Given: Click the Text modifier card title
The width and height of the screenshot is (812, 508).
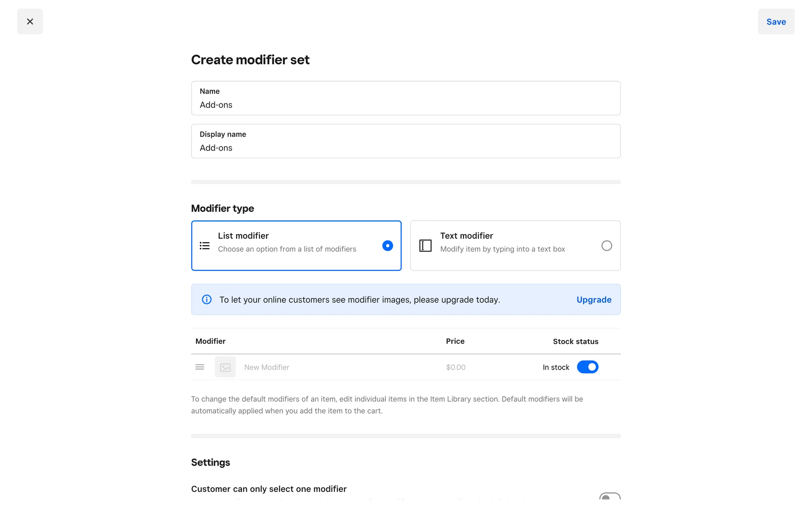Looking at the screenshot, I should click(466, 236).
